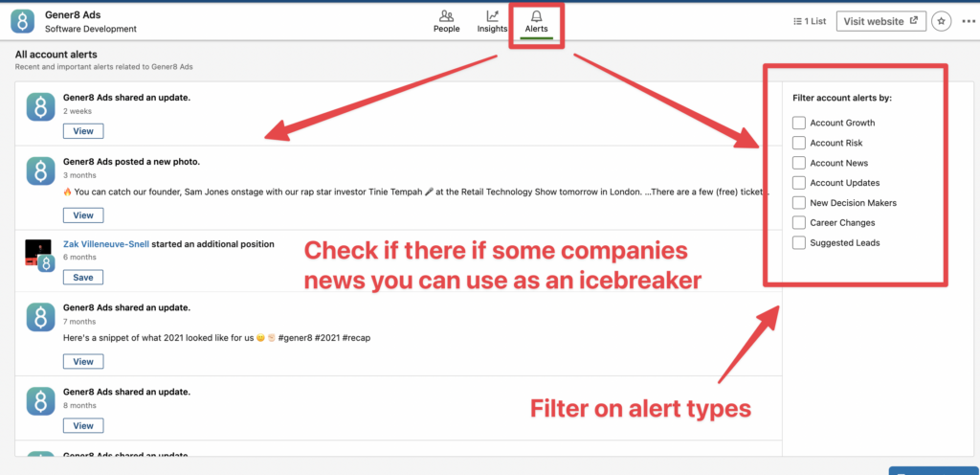
Task: View the 2 weeks old shared update
Action: click(x=83, y=131)
